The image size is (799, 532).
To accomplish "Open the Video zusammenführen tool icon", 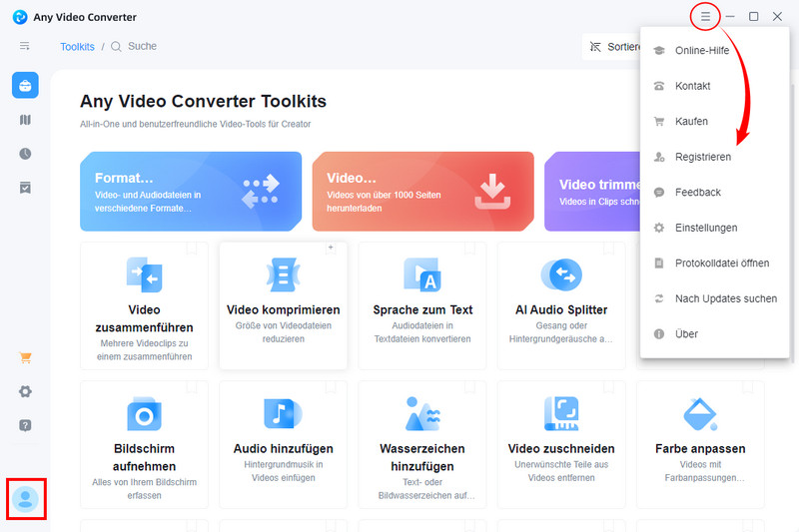I will tap(144, 274).
